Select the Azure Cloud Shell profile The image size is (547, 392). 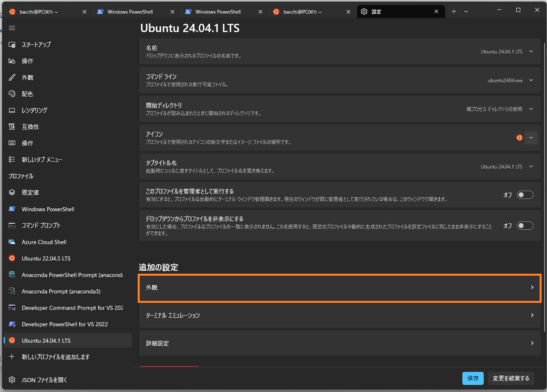[x=44, y=242]
